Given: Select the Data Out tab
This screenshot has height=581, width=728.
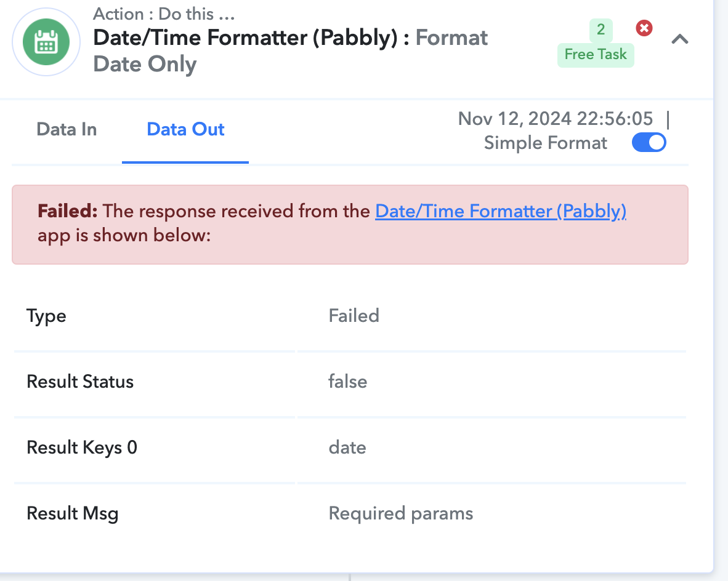Looking at the screenshot, I should (x=185, y=129).
